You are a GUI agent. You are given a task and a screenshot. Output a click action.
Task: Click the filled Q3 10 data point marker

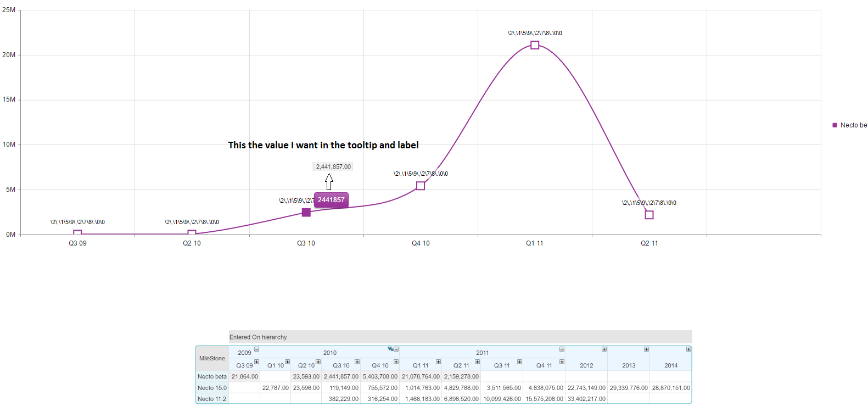coord(306,213)
